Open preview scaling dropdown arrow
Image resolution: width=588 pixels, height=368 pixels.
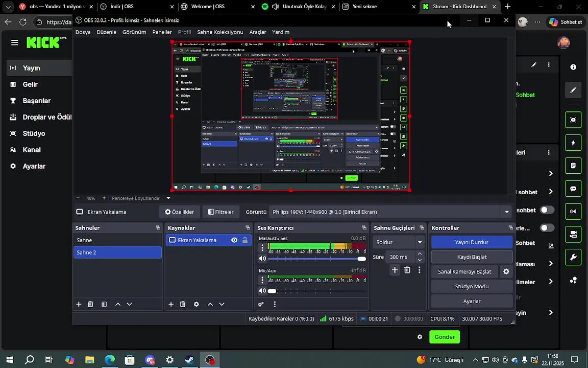[168, 198]
